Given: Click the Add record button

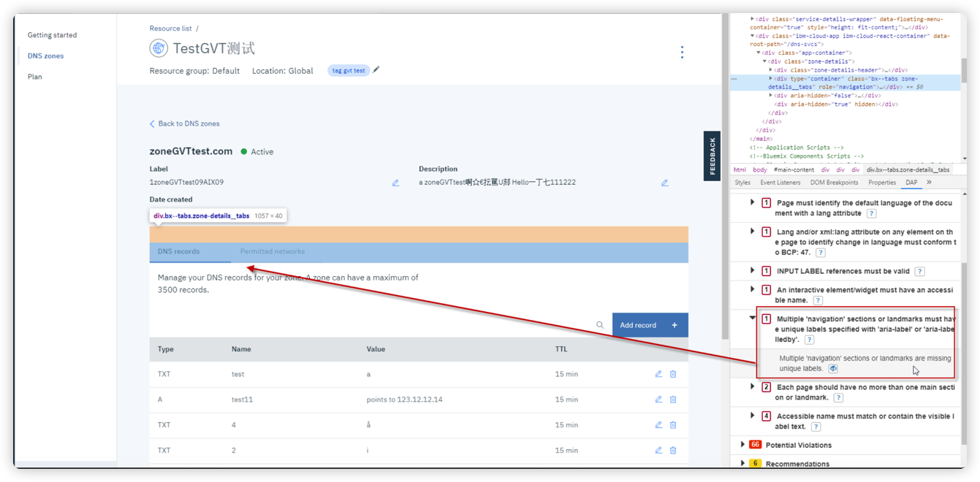Looking at the screenshot, I should pyautogui.click(x=650, y=325).
